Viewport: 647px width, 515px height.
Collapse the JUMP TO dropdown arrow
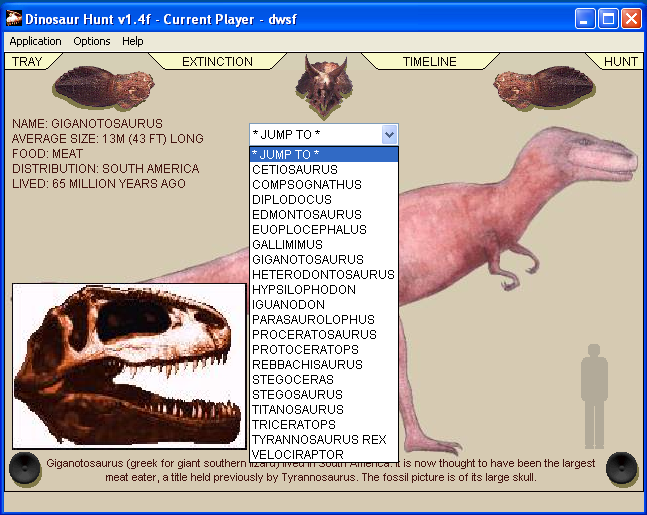tap(390, 135)
